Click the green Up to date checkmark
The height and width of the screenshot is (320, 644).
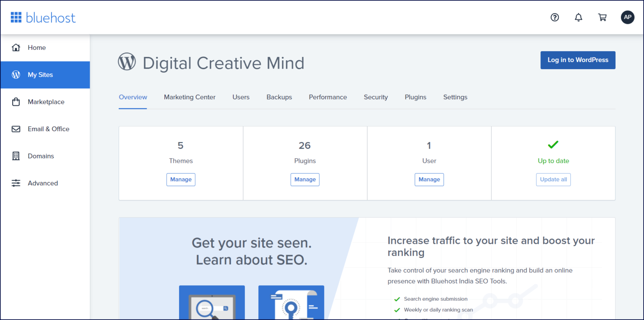click(x=553, y=145)
